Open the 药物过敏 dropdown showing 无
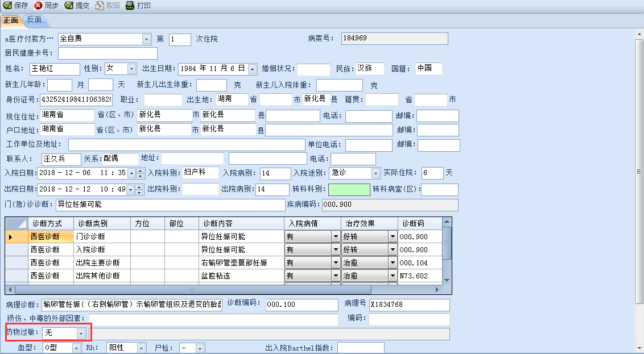 [x=81, y=334]
